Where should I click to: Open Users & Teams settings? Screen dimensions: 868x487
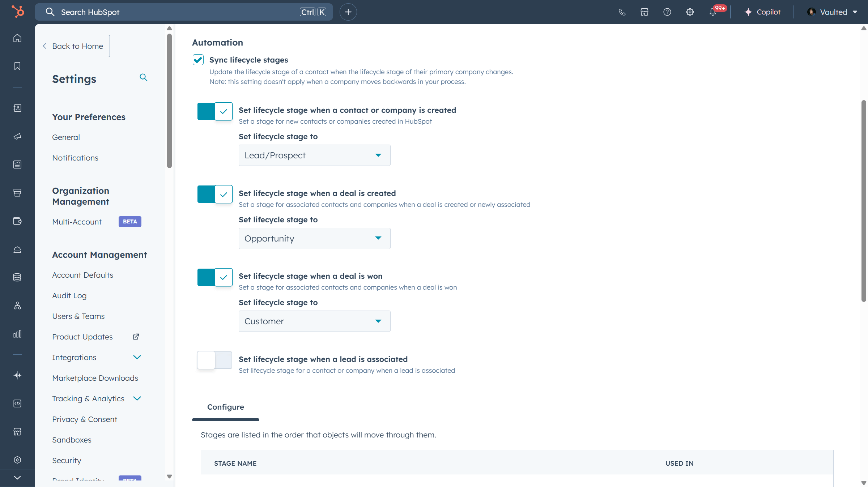pos(78,316)
